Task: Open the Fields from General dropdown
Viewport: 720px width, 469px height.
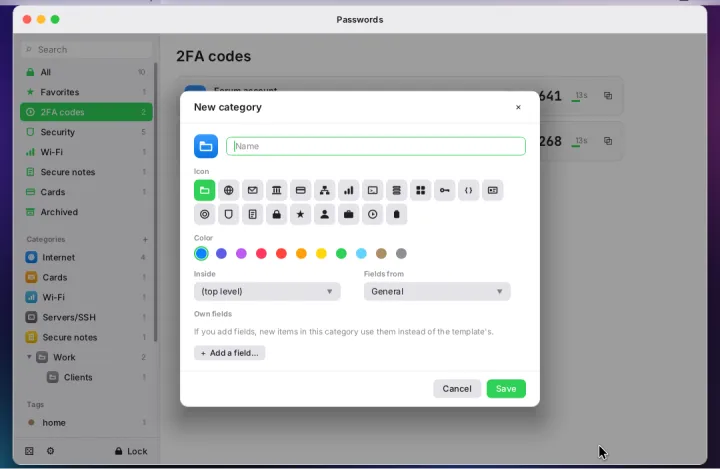Action: [x=437, y=291]
